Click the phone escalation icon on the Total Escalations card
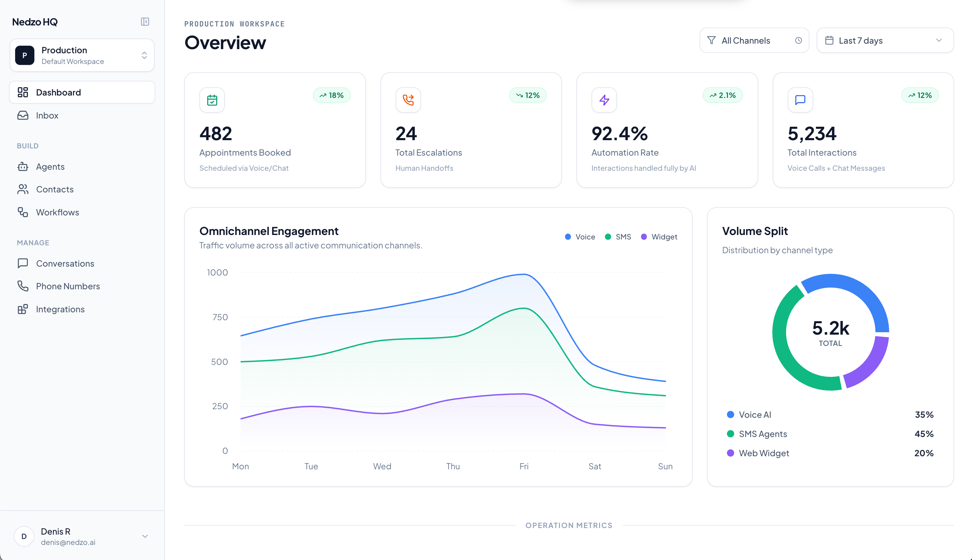Viewport: 972px width, 560px height. point(408,100)
